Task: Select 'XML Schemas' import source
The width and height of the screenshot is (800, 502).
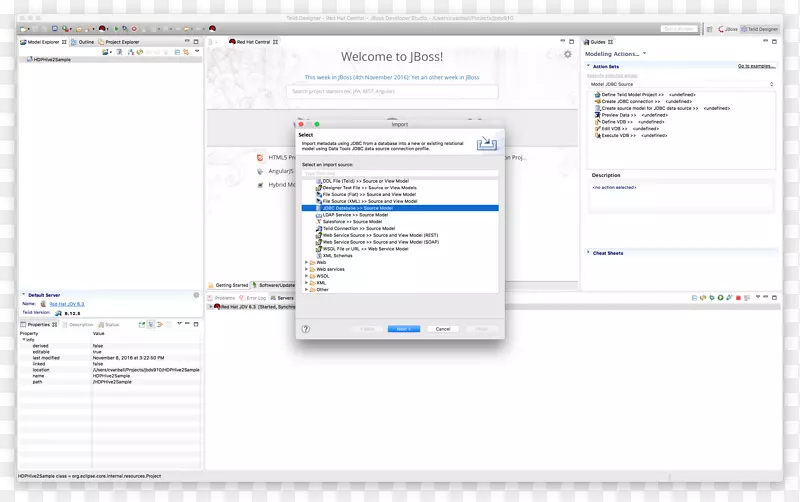Action: 337,256
